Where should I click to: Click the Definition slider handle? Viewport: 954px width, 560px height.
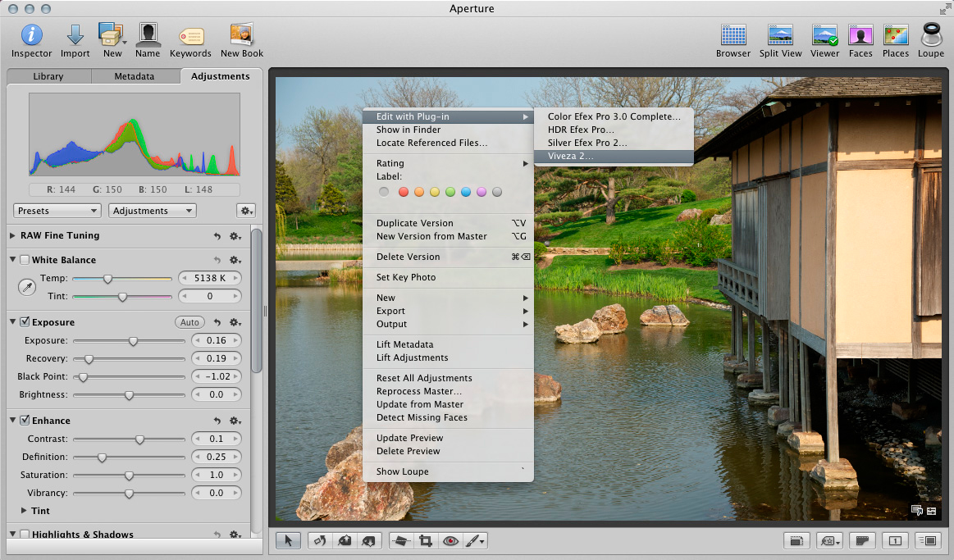coord(103,458)
